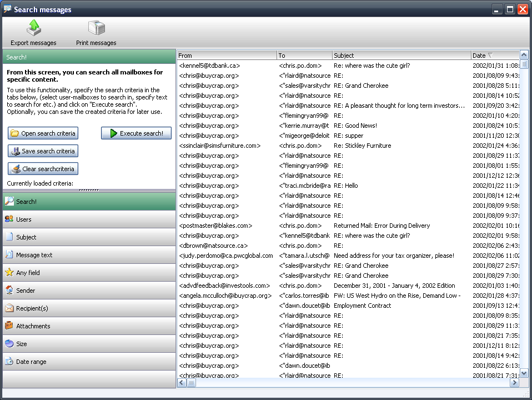Click the Attachments briefcase icon
The height and width of the screenshot is (400, 532).
[x=9, y=326]
